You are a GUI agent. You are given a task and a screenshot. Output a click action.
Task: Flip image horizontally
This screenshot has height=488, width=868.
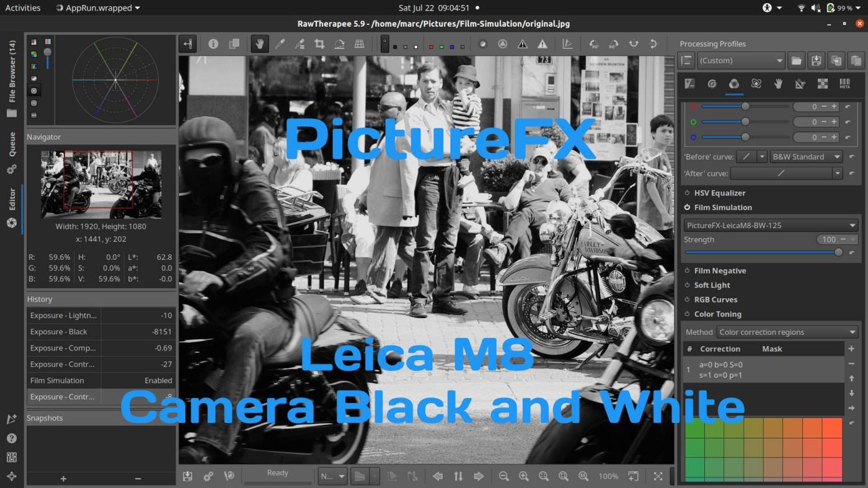633,44
